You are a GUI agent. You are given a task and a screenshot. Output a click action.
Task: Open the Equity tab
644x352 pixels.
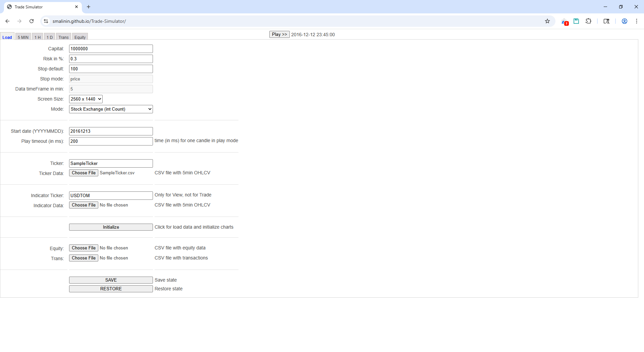point(80,37)
